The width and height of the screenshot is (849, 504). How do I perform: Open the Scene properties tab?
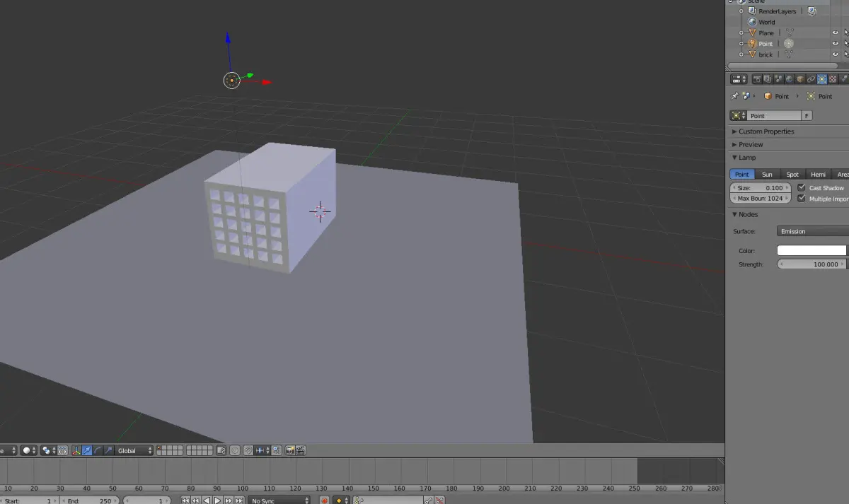click(x=779, y=79)
